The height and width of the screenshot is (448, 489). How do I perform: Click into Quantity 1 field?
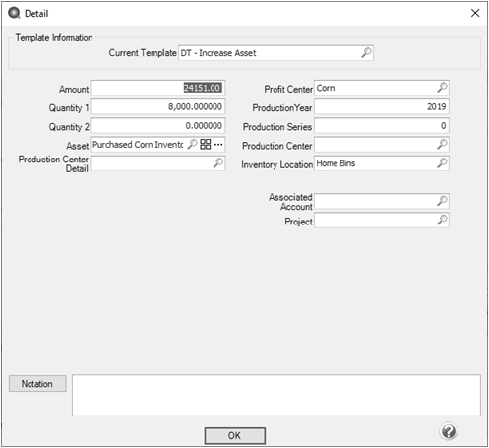[157, 106]
